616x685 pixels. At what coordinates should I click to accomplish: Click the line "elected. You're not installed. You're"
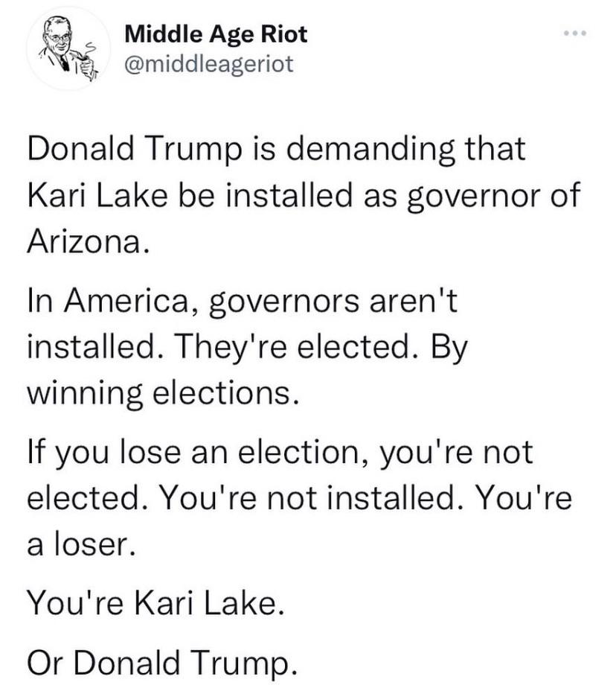coord(300,497)
